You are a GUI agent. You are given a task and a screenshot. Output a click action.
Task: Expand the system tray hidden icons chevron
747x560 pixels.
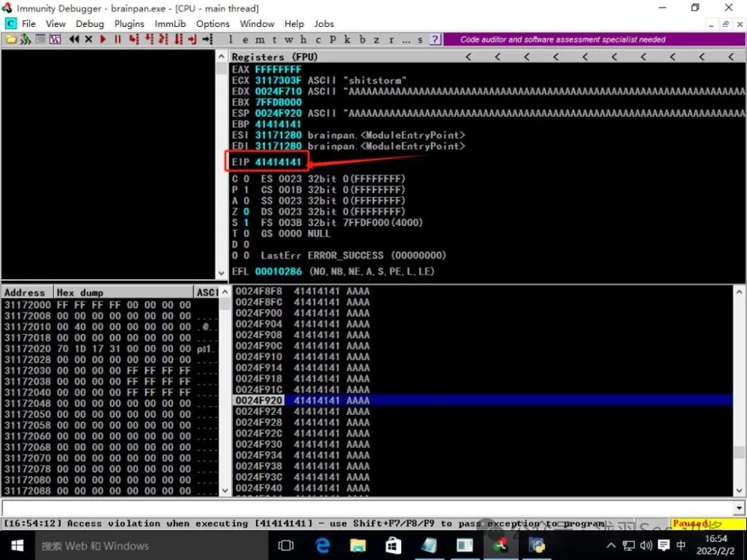(611, 545)
